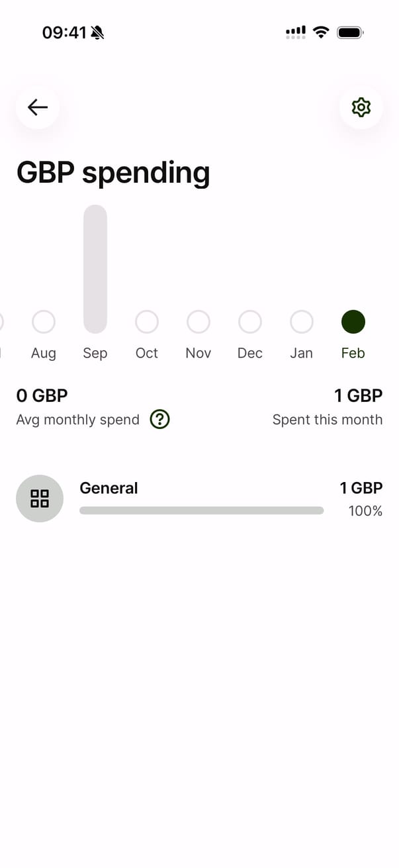Tap the cellular signal bars icon

click(296, 32)
